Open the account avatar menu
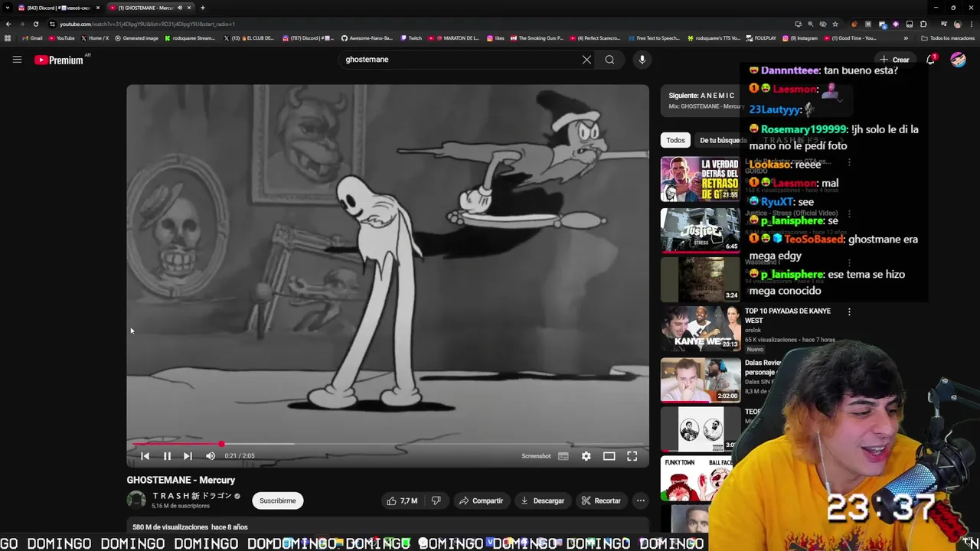 (958, 60)
